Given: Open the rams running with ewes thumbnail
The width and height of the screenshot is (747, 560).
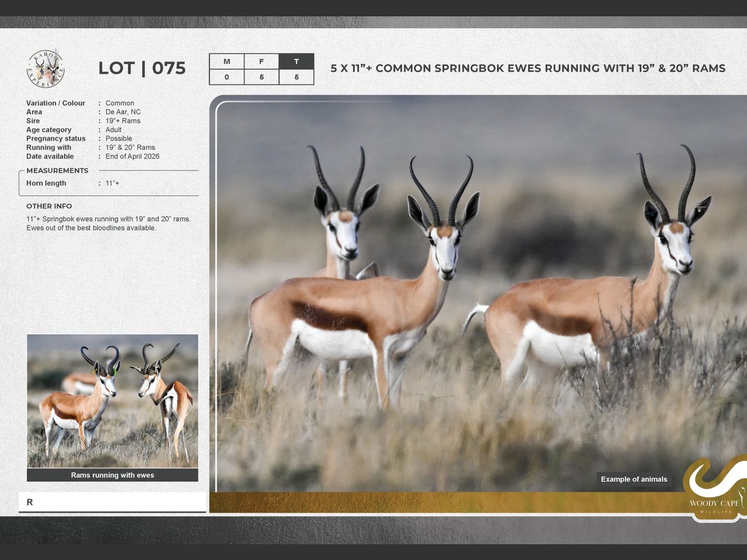Looking at the screenshot, I should point(112,400).
